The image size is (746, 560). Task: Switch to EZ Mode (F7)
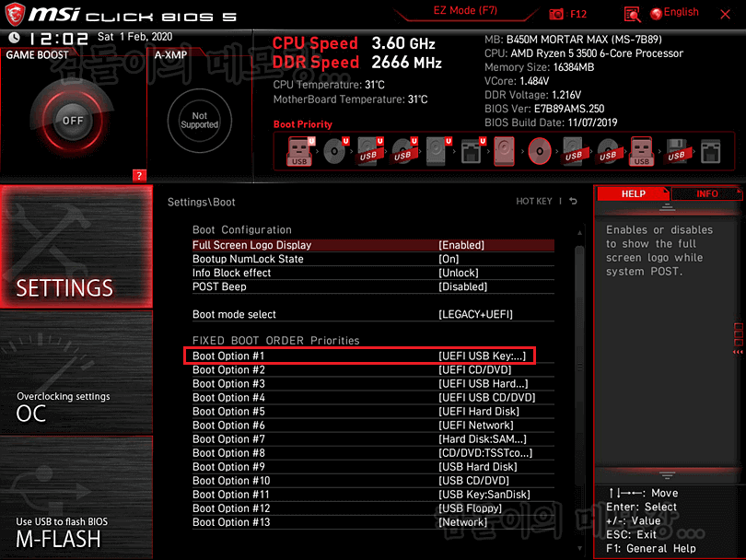[465, 10]
